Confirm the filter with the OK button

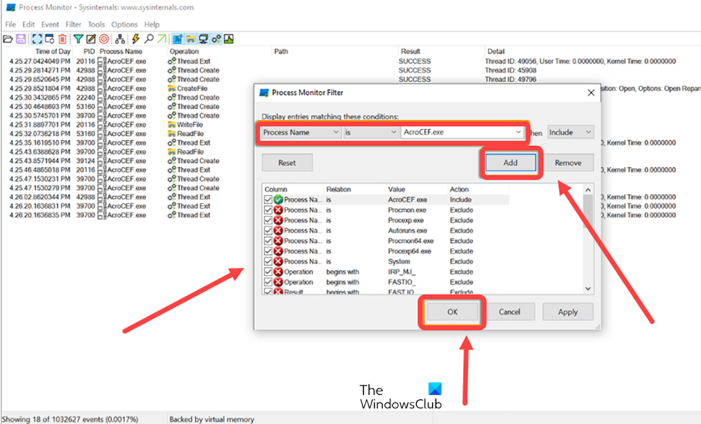click(x=452, y=311)
